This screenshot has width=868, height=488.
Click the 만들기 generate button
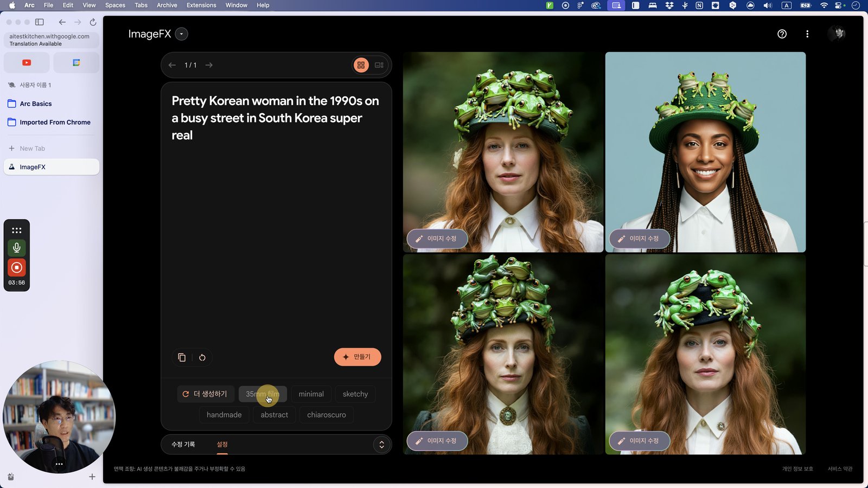[x=358, y=357]
